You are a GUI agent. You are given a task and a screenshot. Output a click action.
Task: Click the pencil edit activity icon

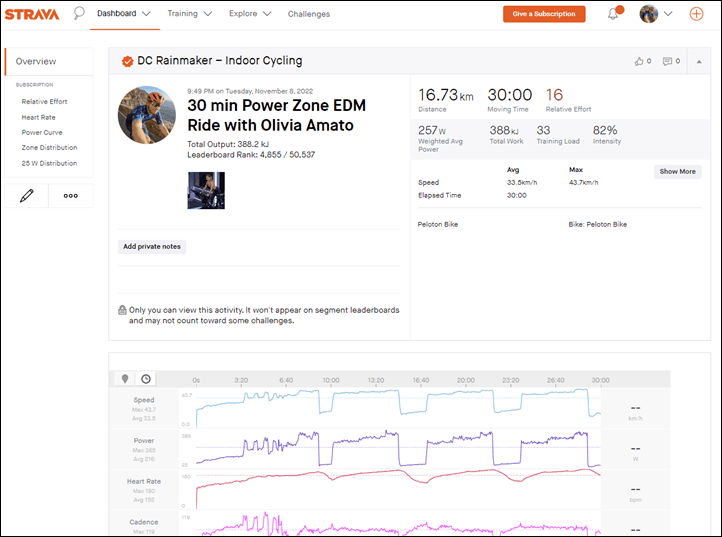tap(27, 196)
